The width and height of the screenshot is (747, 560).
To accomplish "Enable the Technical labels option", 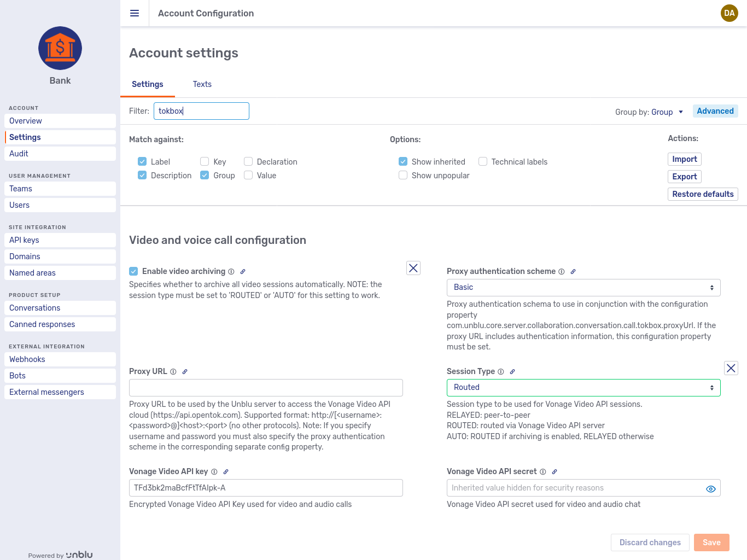I will point(483,161).
